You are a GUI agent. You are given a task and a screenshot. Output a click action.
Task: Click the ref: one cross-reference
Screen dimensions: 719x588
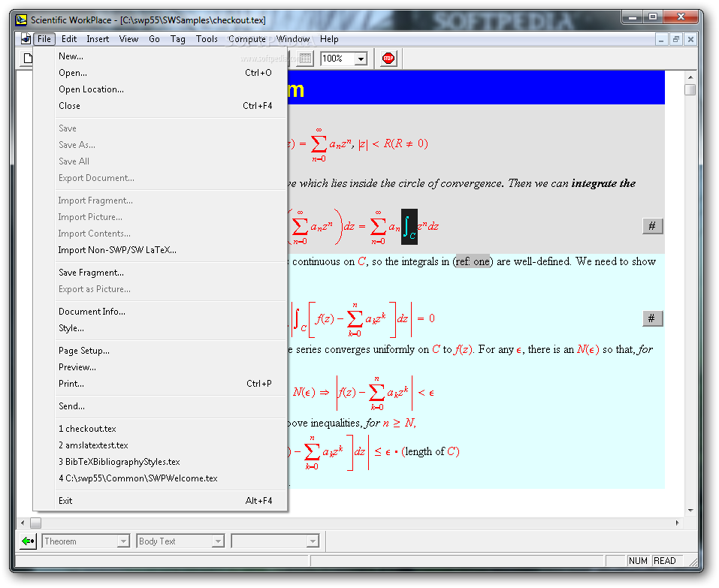(473, 261)
